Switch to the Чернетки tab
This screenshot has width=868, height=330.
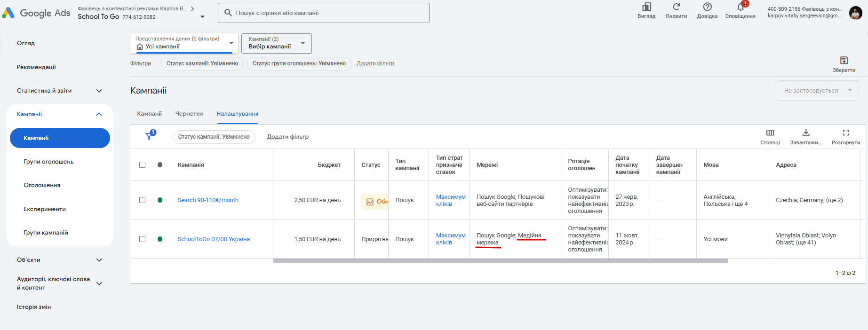[189, 114]
